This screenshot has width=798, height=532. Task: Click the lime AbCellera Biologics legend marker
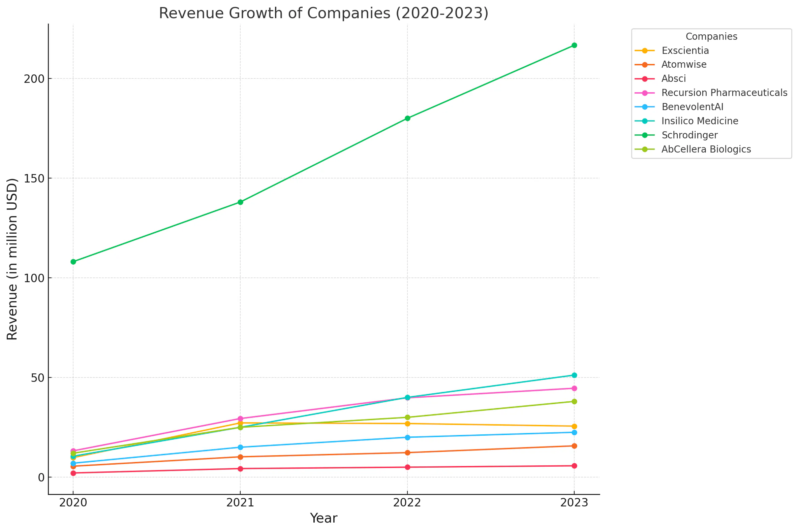(x=645, y=149)
